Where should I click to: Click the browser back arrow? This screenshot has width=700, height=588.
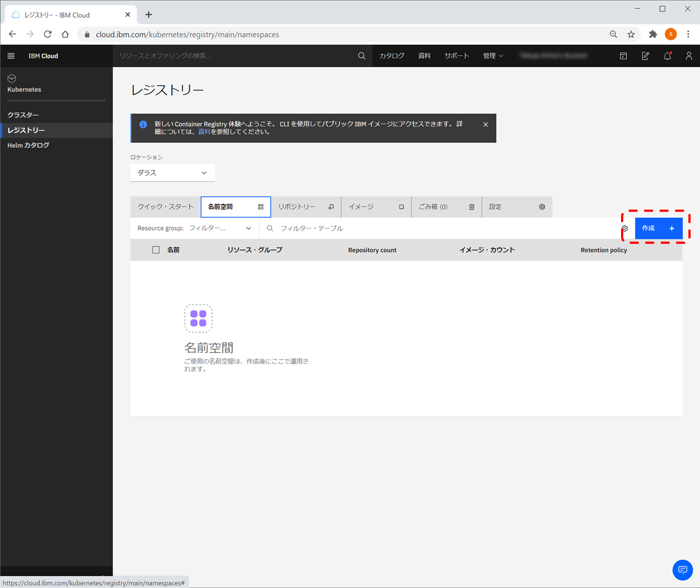tap(13, 34)
